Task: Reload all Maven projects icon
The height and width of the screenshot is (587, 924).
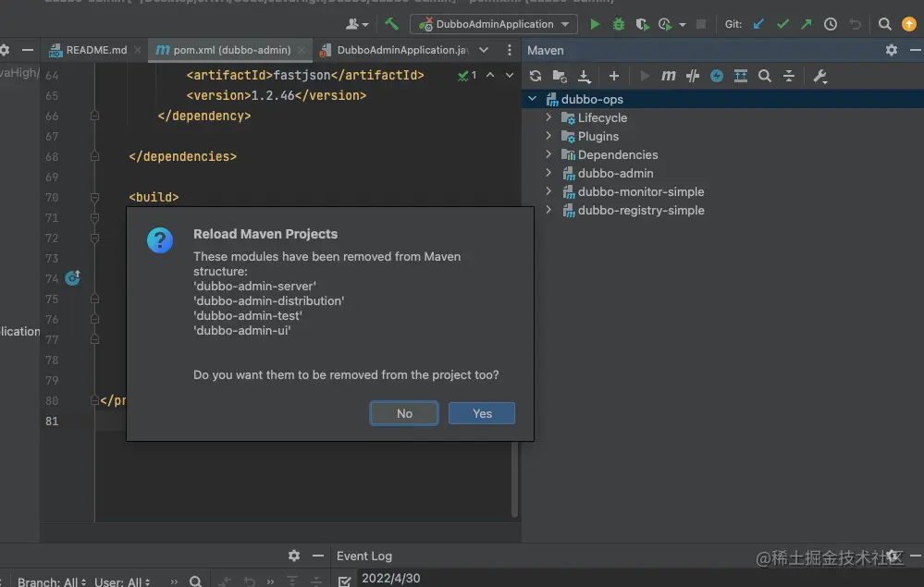Action: click(536, 76)
